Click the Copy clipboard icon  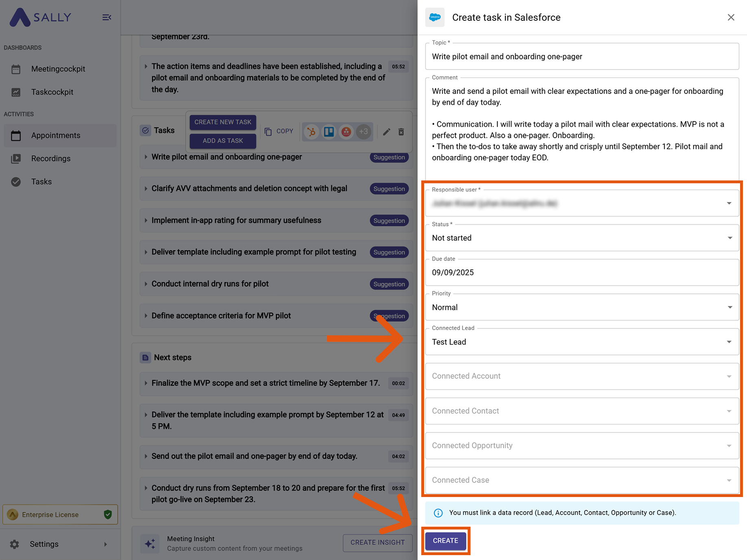268,132
